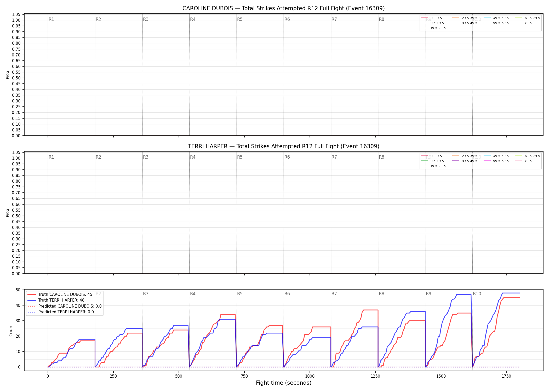The width and height of the screenshot is (549, 392).
Task: Click R7 round marker in Caroline Dubois chart
Action: [x=334, y=19]
